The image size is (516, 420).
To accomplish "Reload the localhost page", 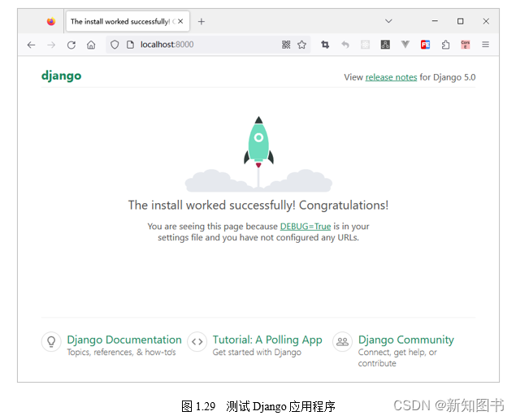I will tap(72, 45).
